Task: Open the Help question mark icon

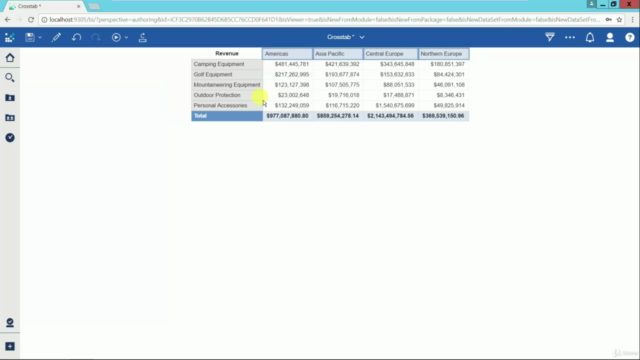Action: (630, 38)
